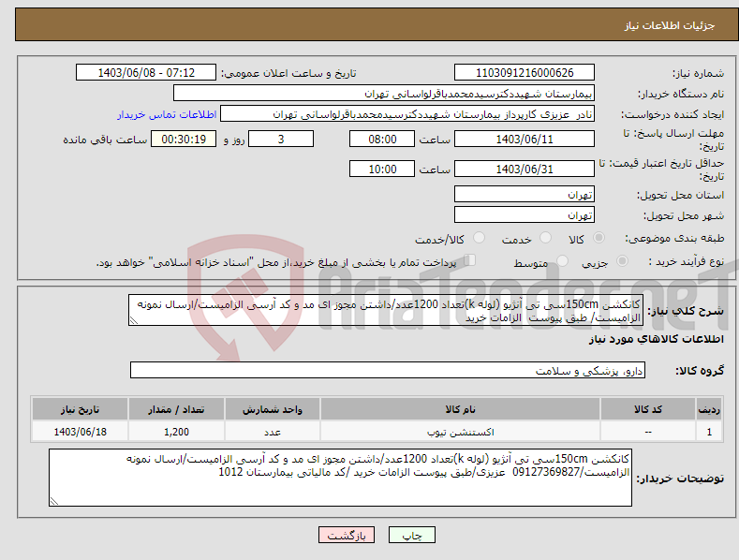
Task: Click the resize handle of توضیحات خریدار textarea
Action: pos(54,501)
